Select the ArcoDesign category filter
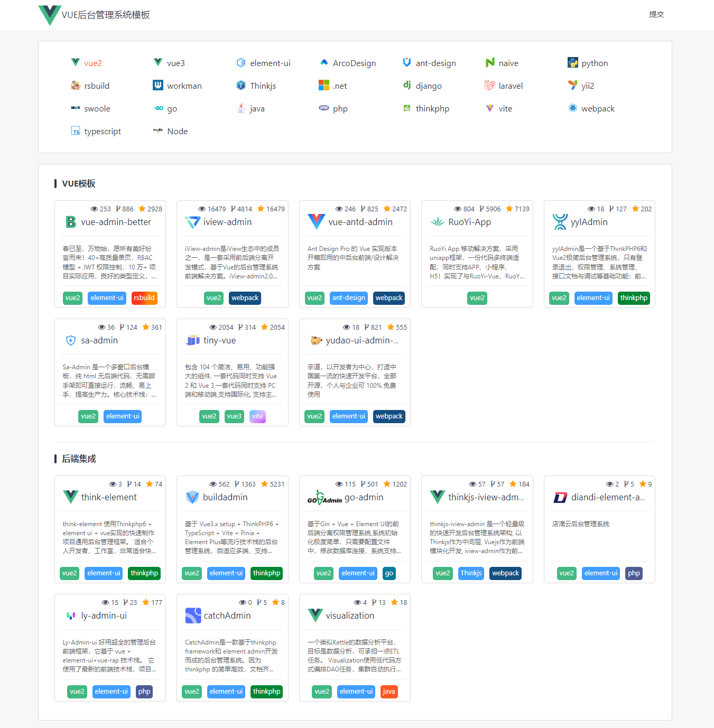 348,63
